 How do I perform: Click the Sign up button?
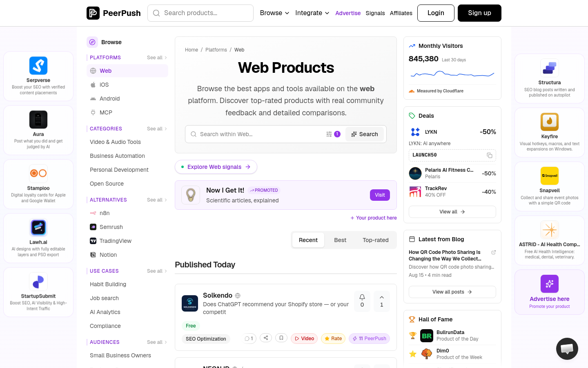coord(479,13)
